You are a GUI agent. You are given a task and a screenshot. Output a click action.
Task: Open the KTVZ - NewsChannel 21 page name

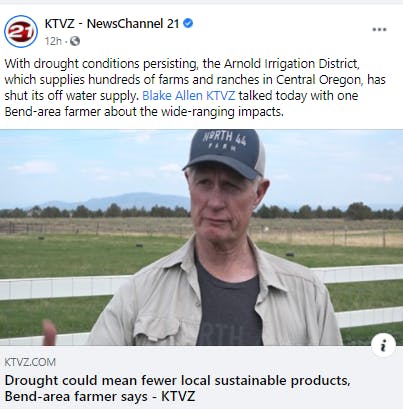112,24
